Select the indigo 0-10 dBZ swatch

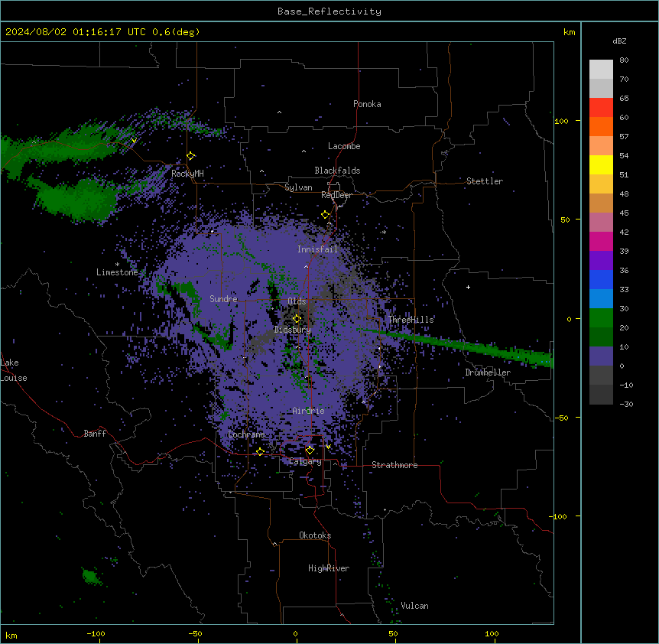pyautogui.click(x=601, y=356)
